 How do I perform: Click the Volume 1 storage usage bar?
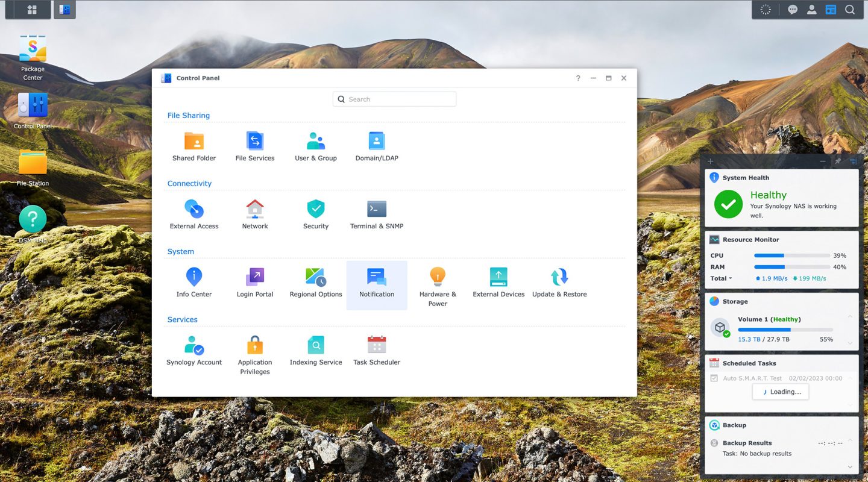click(785, 330)
